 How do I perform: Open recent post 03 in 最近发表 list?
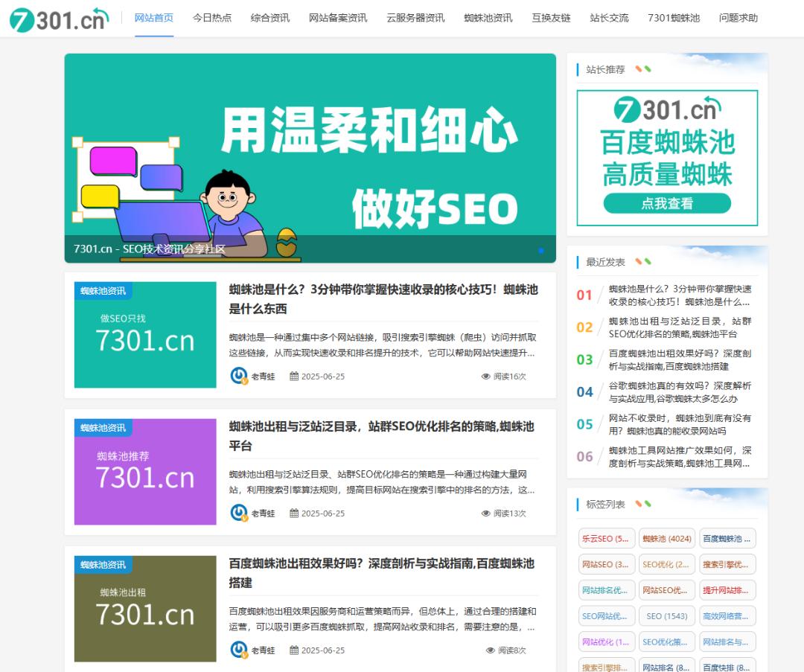680,360
